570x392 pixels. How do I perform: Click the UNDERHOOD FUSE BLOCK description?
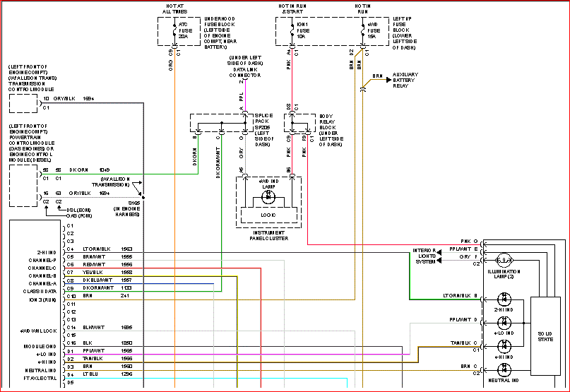tap(220, 32)
